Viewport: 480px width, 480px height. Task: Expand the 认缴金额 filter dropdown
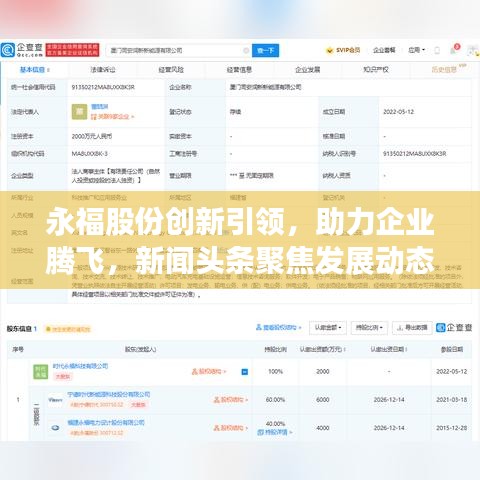(328, 328)
